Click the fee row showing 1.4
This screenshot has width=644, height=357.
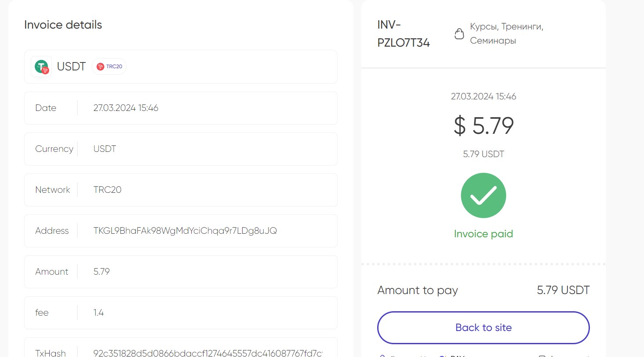181,313
